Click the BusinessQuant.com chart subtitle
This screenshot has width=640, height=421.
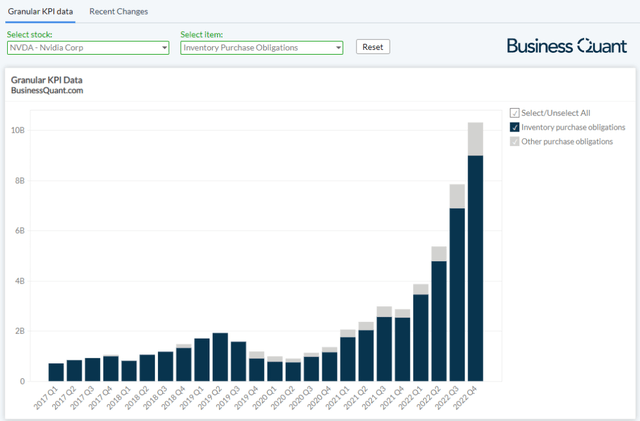(46, 91)
